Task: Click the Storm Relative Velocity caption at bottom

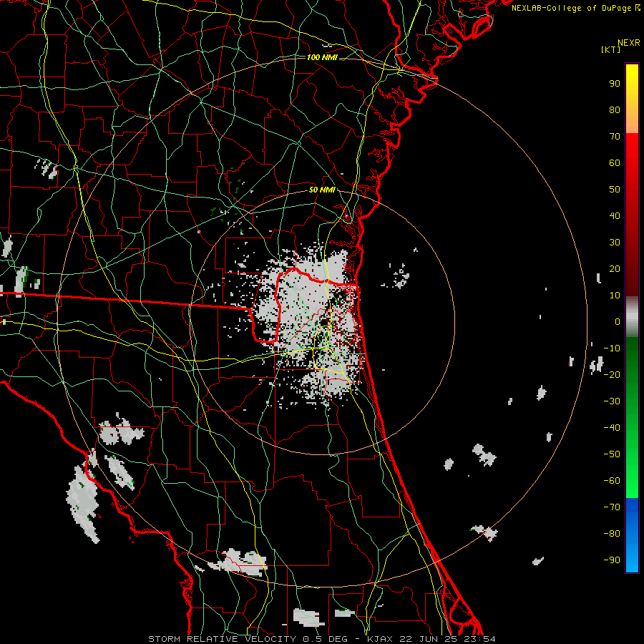Action: tap(321, 639)
